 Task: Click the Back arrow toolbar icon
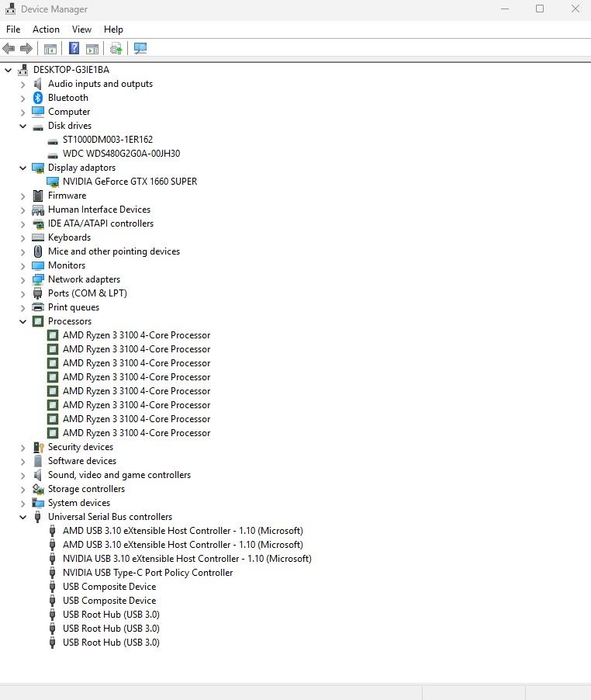[9, 48]
